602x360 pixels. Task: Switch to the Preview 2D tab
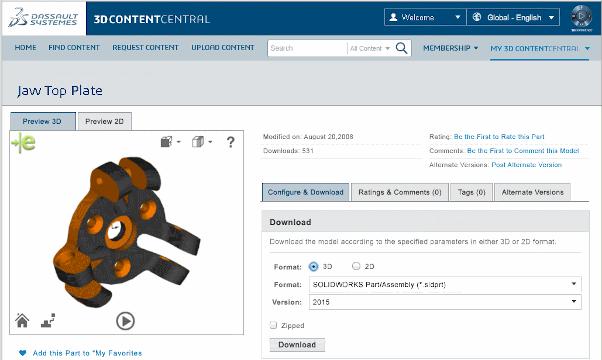[x=104, y=121]
